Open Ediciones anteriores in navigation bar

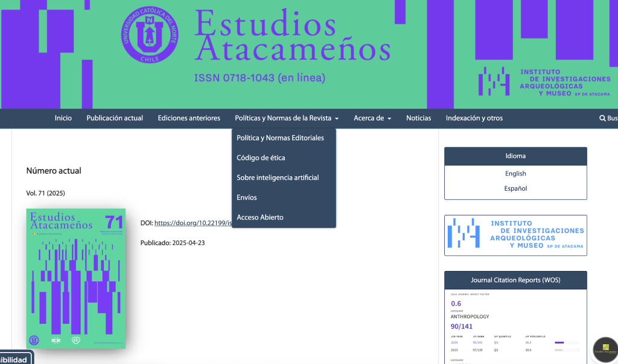pyautogui.click(x=189, y=118)
